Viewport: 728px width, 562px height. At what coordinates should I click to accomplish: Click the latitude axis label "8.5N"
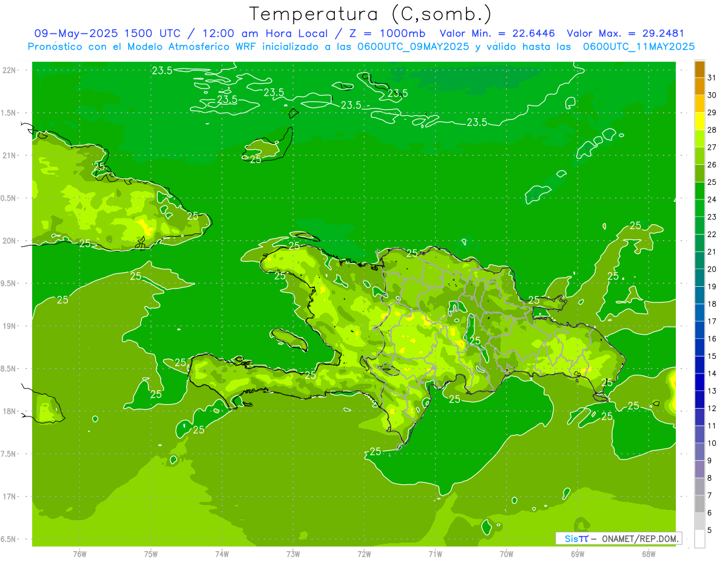(x=9, y=369)
